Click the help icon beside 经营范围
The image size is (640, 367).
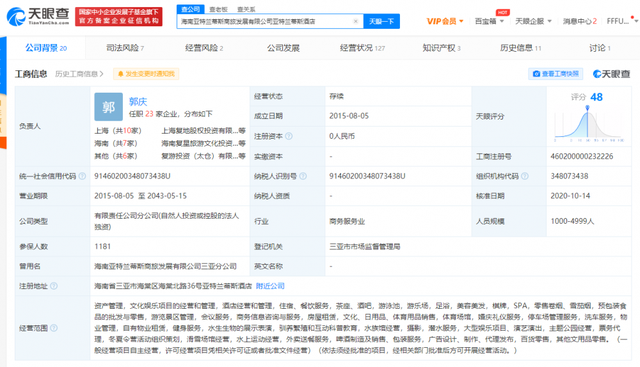click(54, 328)
